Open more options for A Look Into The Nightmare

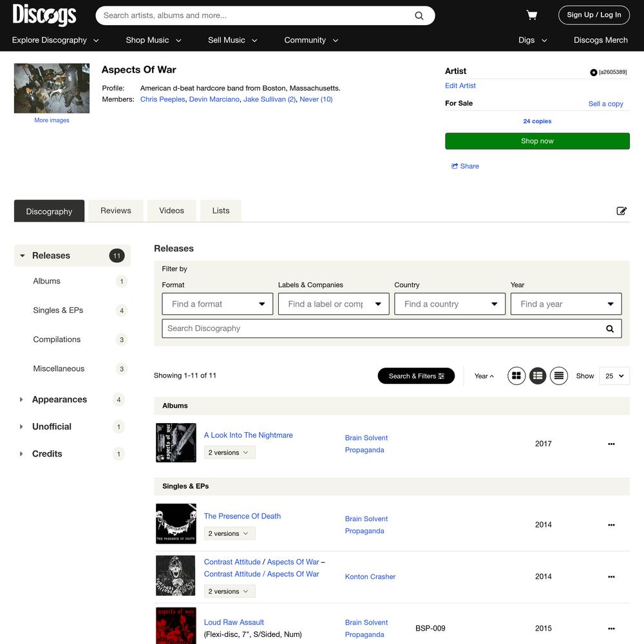(611, 444)
